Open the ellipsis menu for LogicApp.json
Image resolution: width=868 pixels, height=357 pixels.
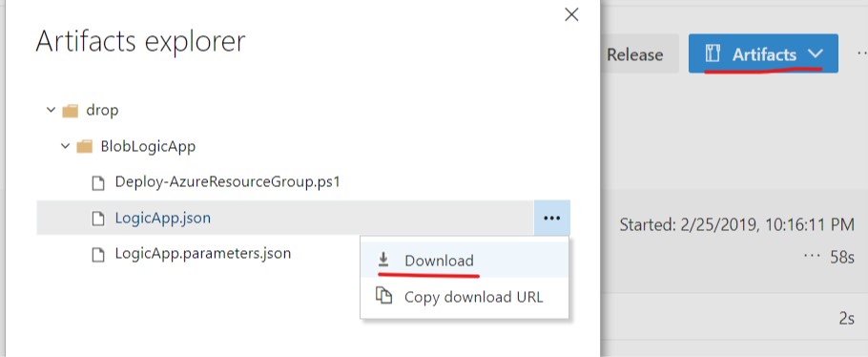[x=552, y=219]
